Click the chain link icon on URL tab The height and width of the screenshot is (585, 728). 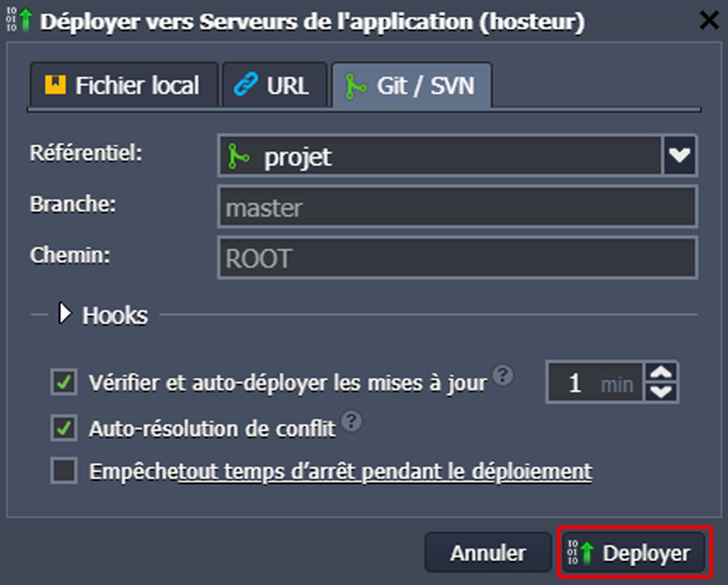(246, 85)
